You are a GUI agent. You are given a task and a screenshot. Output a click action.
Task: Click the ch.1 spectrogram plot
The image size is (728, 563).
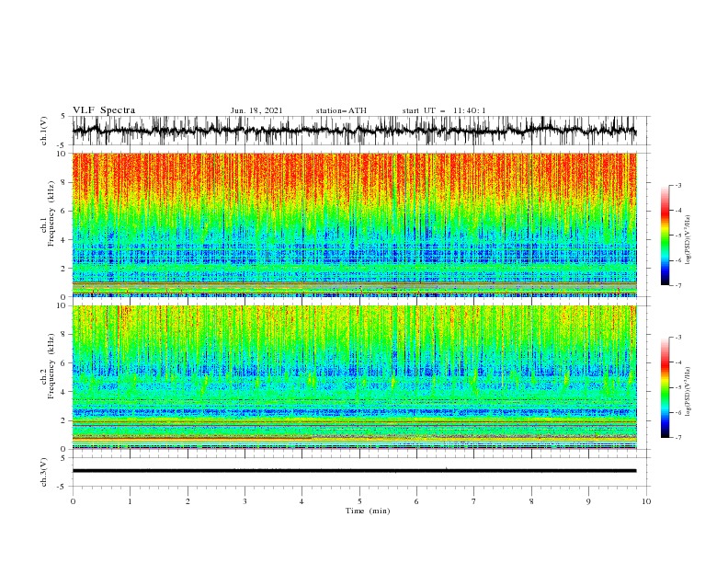(354, 224)
